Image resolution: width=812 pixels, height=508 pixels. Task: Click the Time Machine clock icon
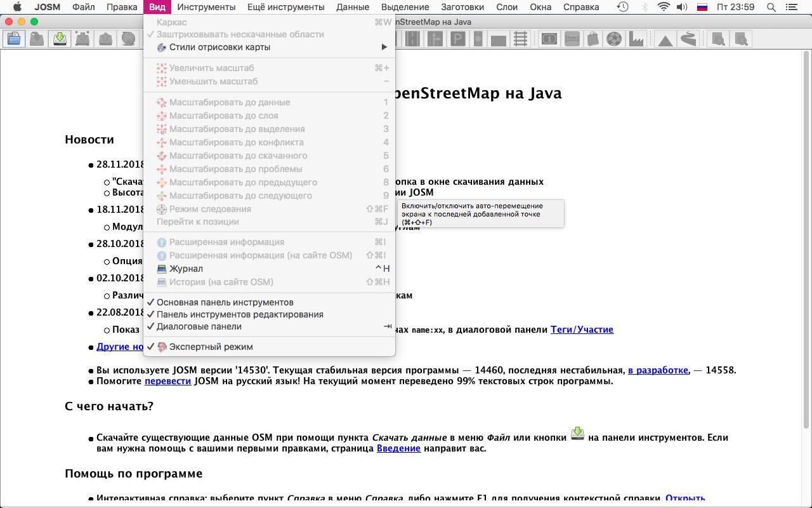tap(623, 7)
